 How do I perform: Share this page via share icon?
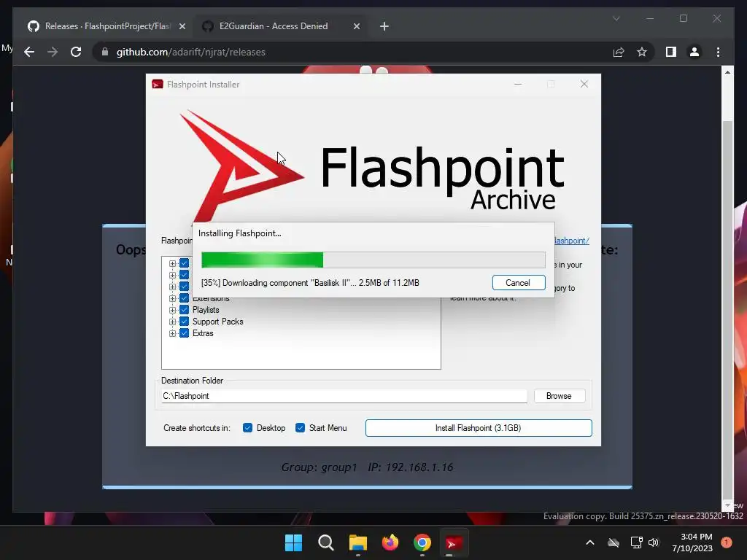click(619, 52)
